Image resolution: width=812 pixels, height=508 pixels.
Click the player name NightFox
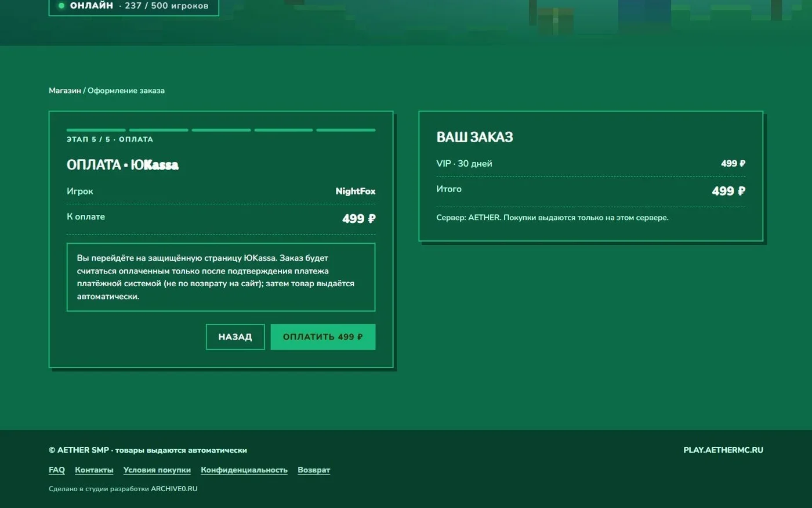click(x=356, y=191)
